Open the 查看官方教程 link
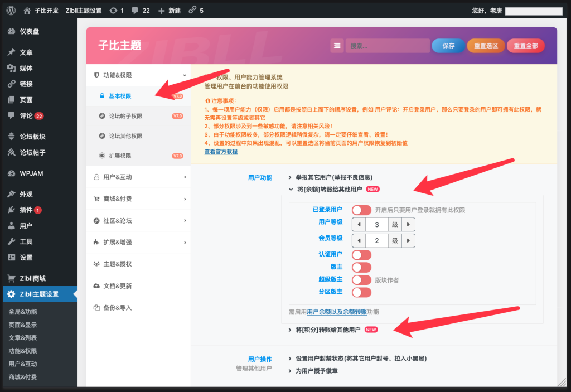 point(221,152)
